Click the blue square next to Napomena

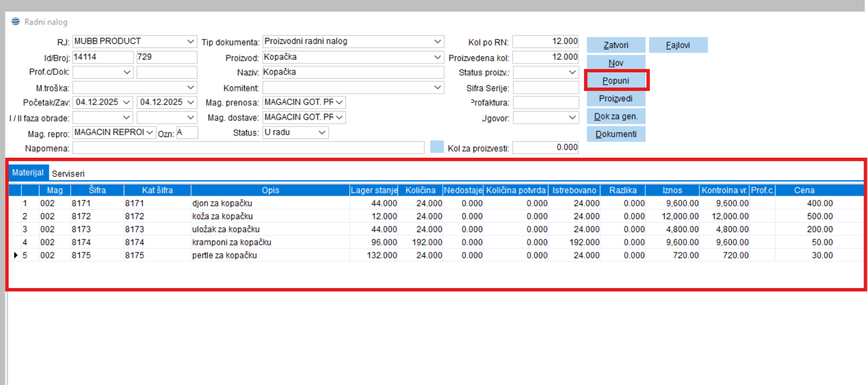[x=437, y=147]
